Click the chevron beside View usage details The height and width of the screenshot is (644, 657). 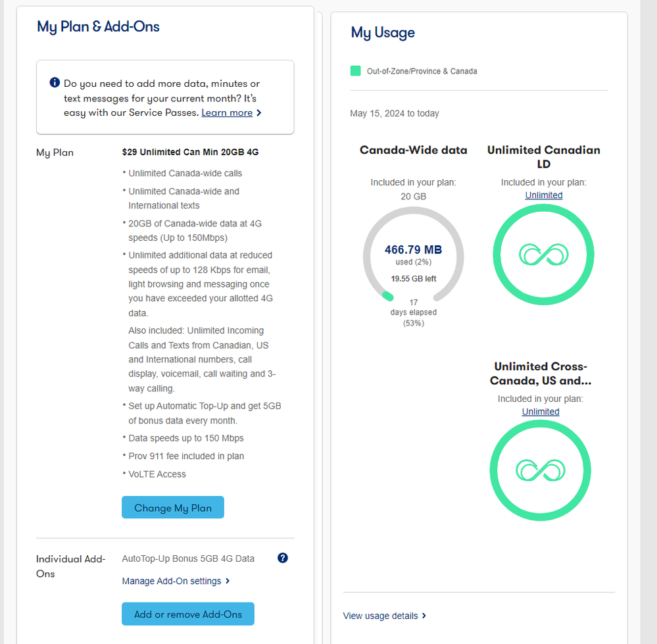(x=424, y=616)
